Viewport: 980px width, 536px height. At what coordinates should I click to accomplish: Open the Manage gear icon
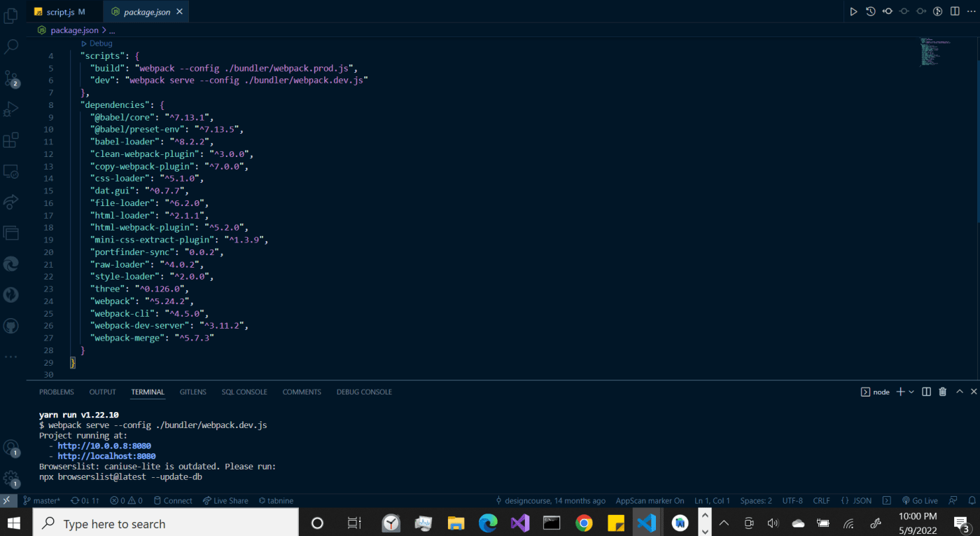(11, 479)
